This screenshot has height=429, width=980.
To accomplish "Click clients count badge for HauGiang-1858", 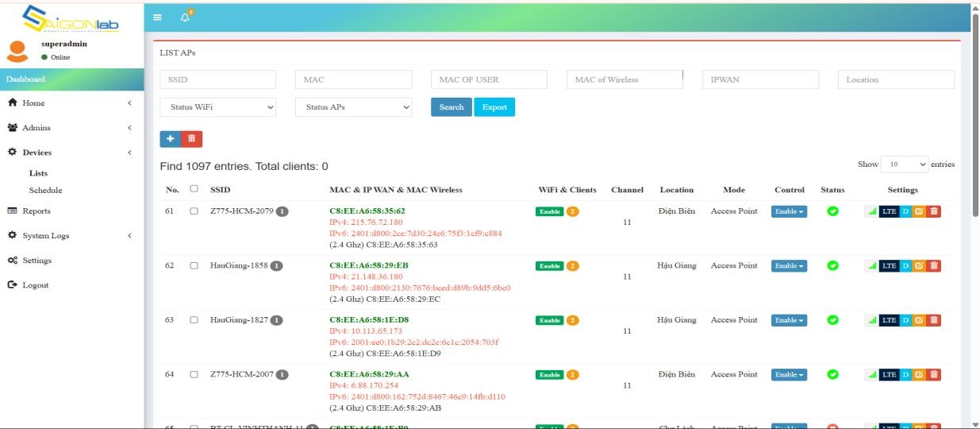I will coord(572,265).
